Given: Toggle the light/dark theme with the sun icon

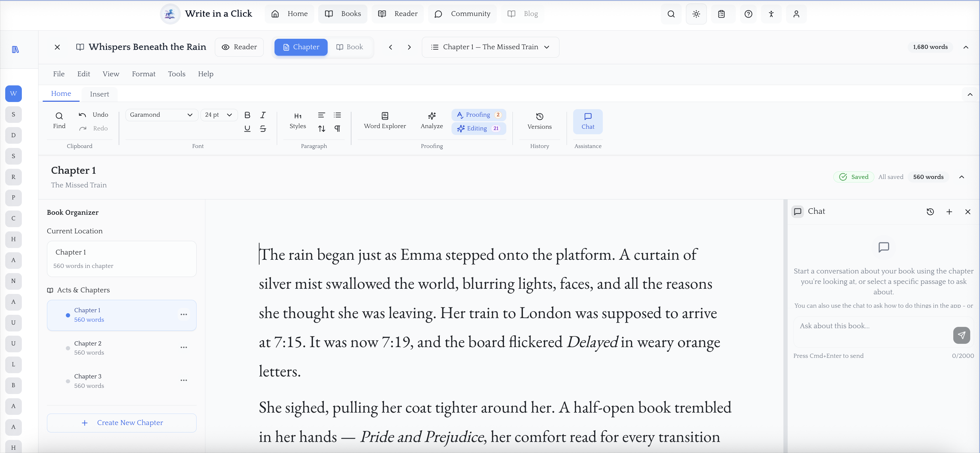Looking at the screenshot, I should pyautogui.click(x=696, y=14).
